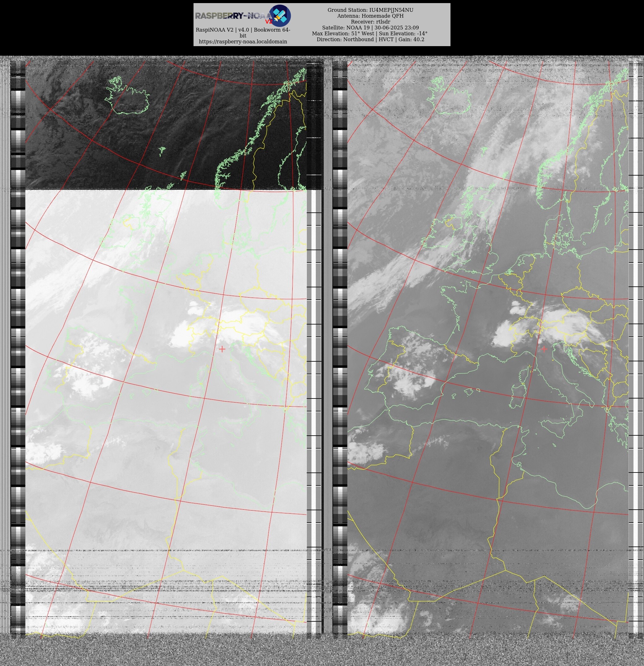The width and height of the screenshot is (644, 666).
Task: Select the 'RaspiNOAA V2 | v4.0 | Bookworm 64-' text
Action: [x=243, y=30]
